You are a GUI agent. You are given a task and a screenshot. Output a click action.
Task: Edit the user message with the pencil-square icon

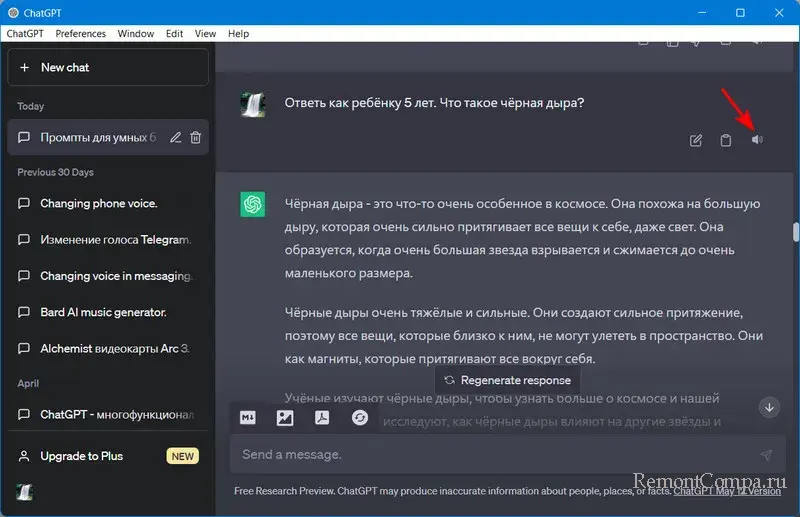(x=696, y=140)
